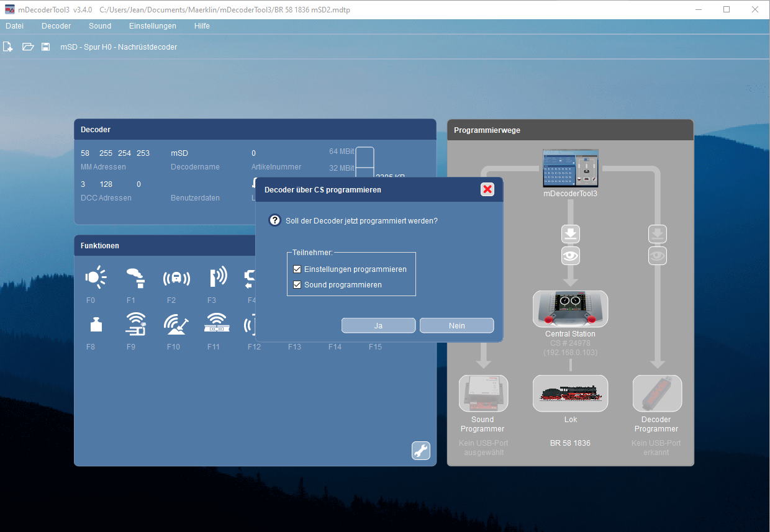This screenshot has height=532, width=770.
Task: Decline programming with the Nein button
Action: click(x=457, y=325)
